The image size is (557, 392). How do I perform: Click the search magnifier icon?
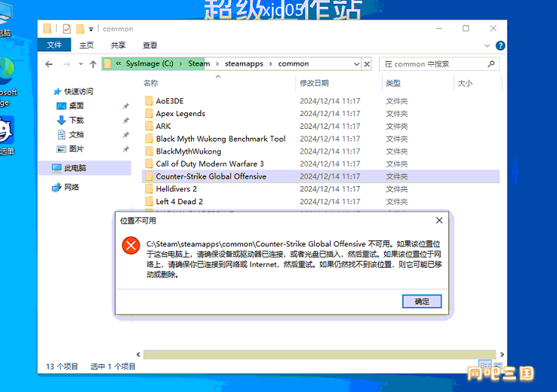point(491,64)
